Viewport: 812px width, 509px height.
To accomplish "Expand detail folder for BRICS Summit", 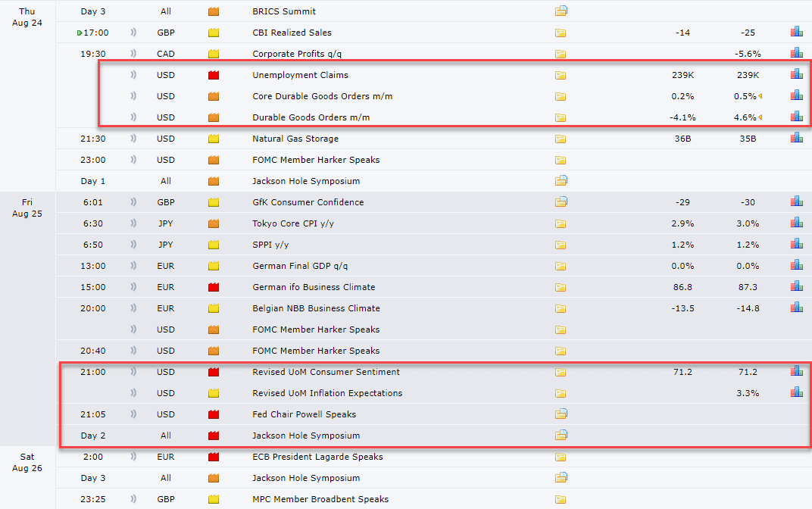I will click(x=561, y=11).
